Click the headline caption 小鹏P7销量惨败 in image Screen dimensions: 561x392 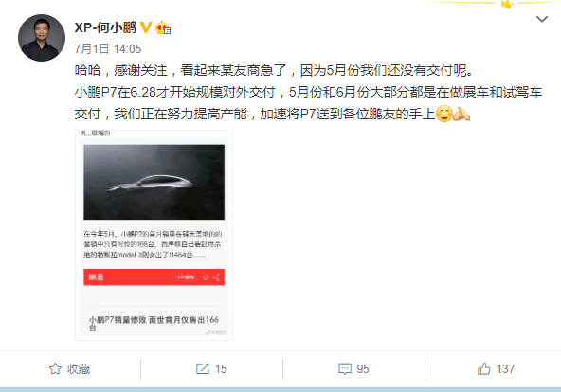pyautogui.click(x=118, y=320)
